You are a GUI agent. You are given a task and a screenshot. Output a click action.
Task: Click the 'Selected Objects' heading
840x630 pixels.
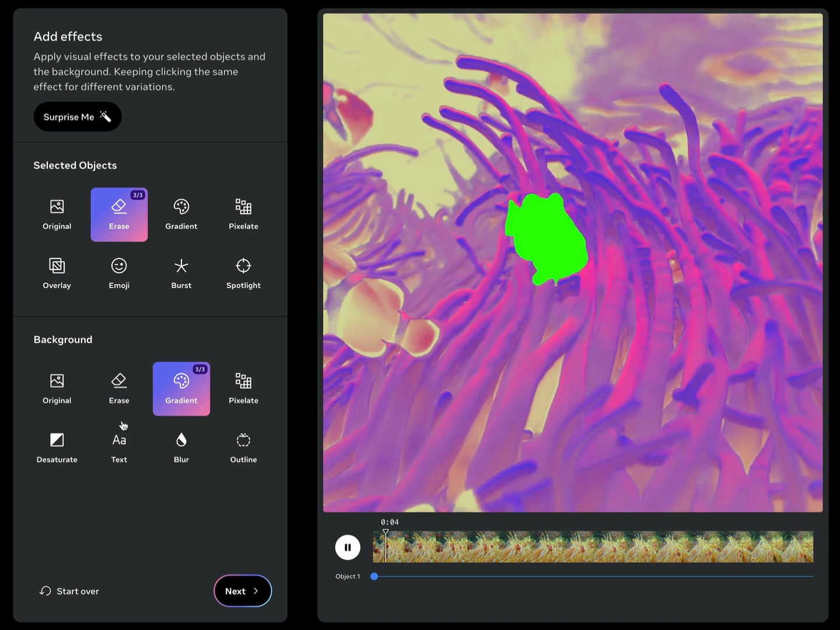tap(75, 165)
